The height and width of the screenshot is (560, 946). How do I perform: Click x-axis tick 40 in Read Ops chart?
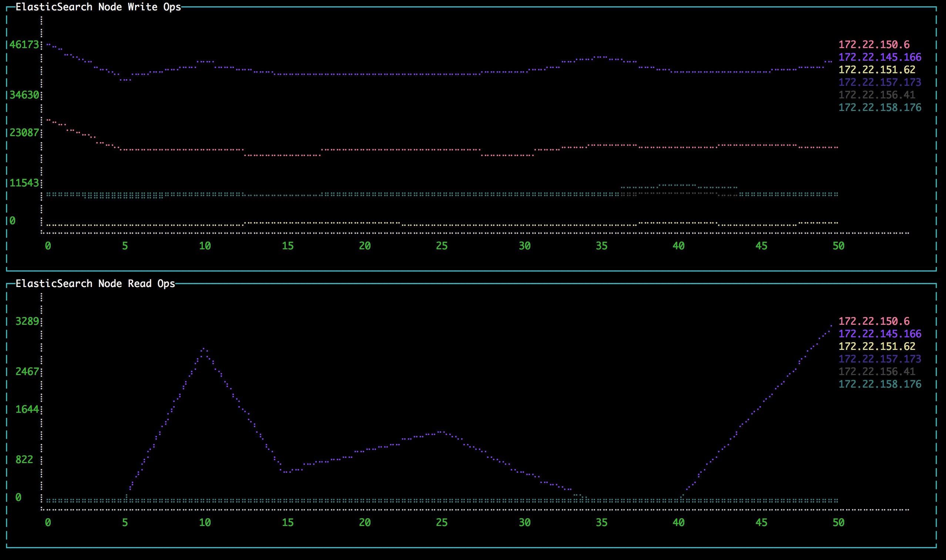[678, 523]
